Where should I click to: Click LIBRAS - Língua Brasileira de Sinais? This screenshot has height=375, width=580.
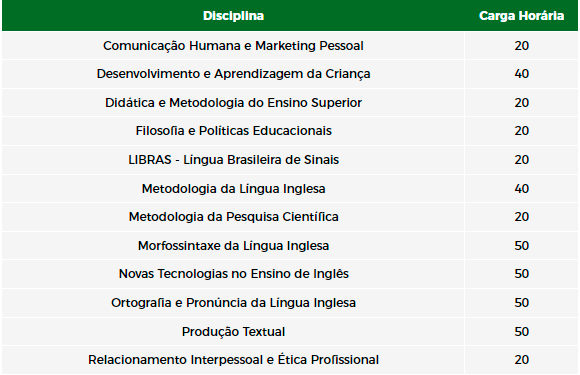[233, 160]
